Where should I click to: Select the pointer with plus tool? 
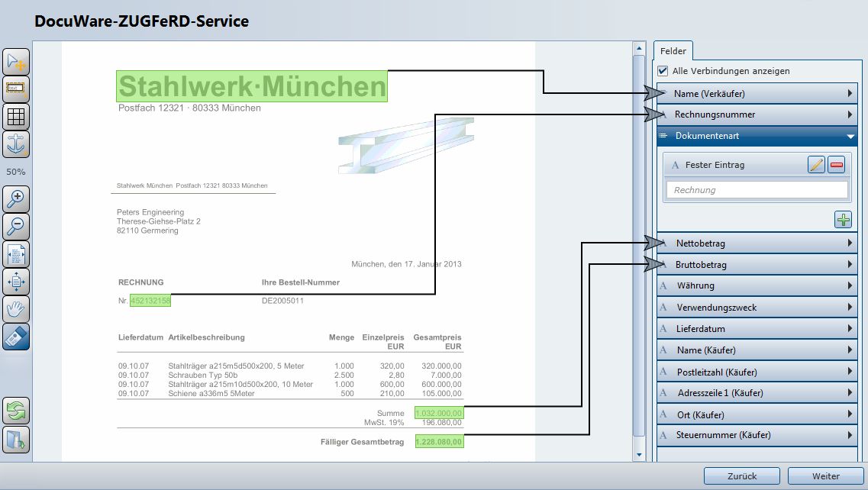(16, 62)
